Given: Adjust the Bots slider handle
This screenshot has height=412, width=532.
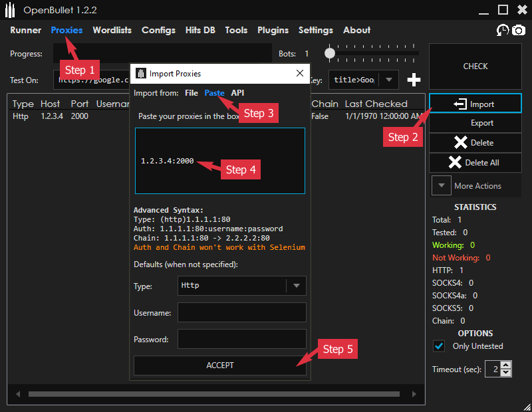Looking at the screenshot, I should point(329,53).
